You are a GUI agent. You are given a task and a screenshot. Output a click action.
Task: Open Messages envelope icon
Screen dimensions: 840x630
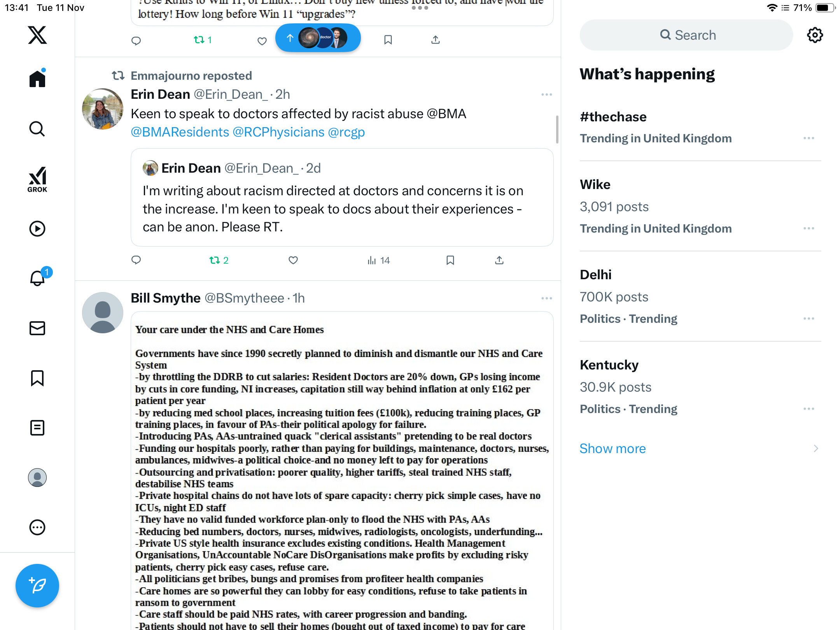(x=37, y=328)
